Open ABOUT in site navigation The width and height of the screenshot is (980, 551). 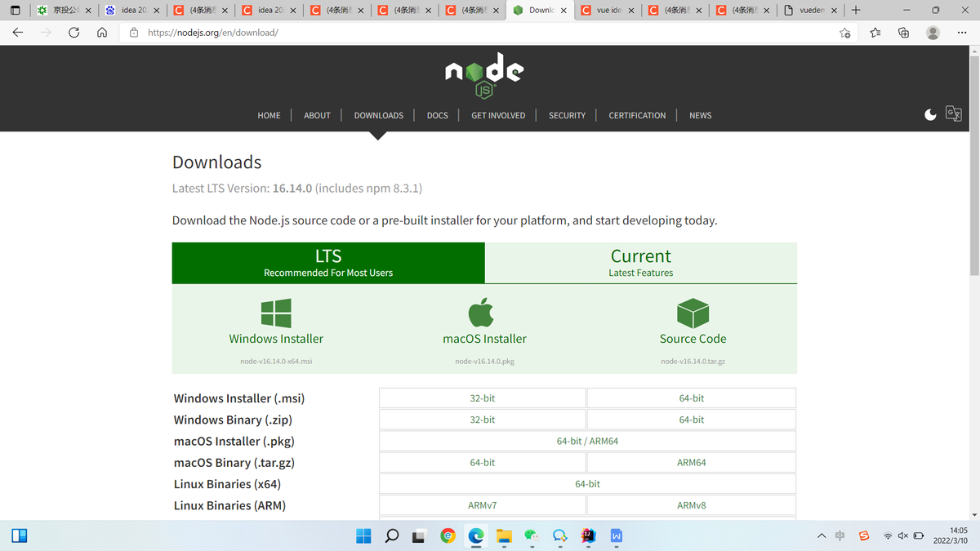(x=317, y=115)
